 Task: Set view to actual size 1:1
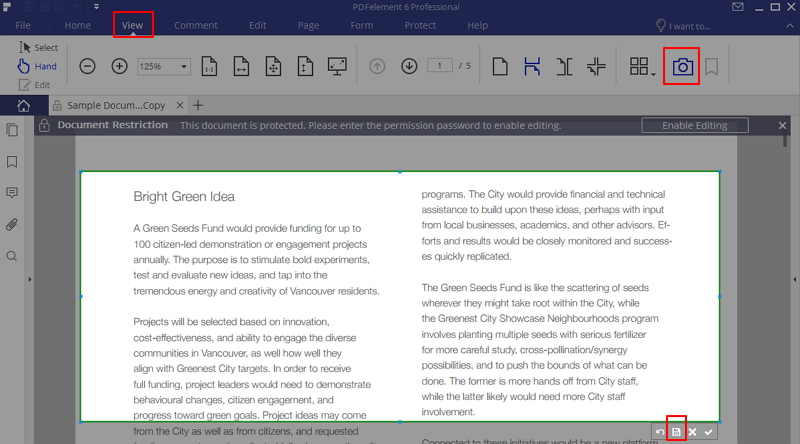point(209,66)
